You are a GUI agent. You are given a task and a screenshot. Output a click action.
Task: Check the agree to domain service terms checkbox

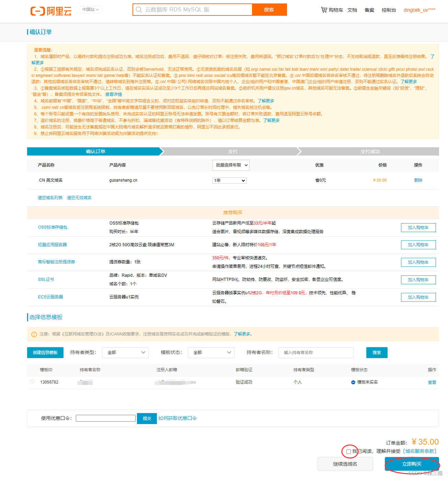(349, 452)
